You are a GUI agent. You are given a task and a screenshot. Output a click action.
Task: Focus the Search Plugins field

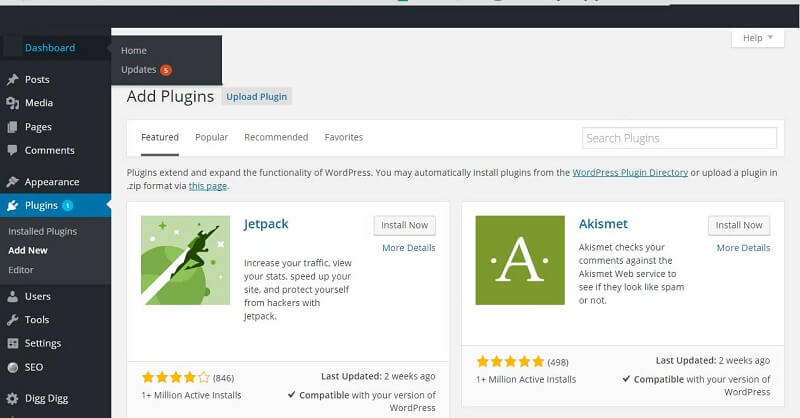point(679,138)
